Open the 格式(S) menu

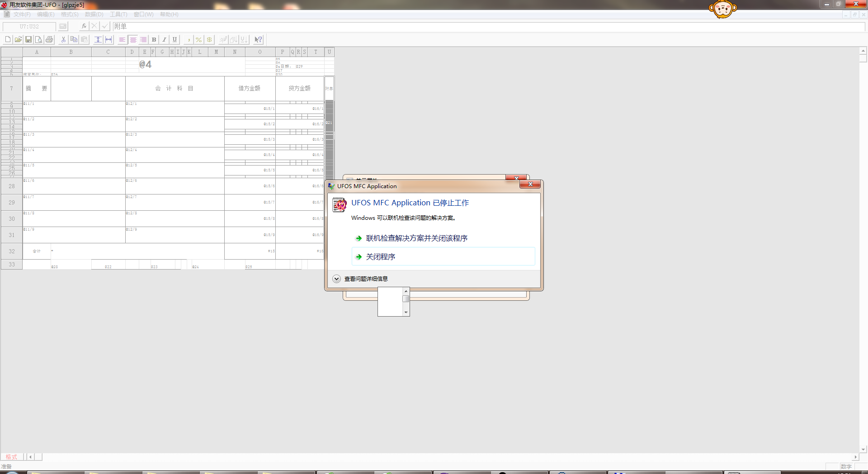coord(70,14)
